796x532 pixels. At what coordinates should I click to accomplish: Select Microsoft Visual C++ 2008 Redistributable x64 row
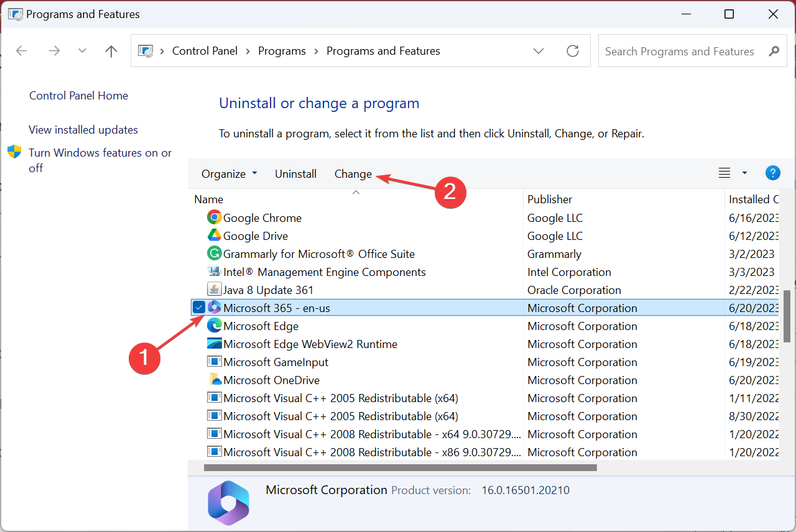pos(485,434)
